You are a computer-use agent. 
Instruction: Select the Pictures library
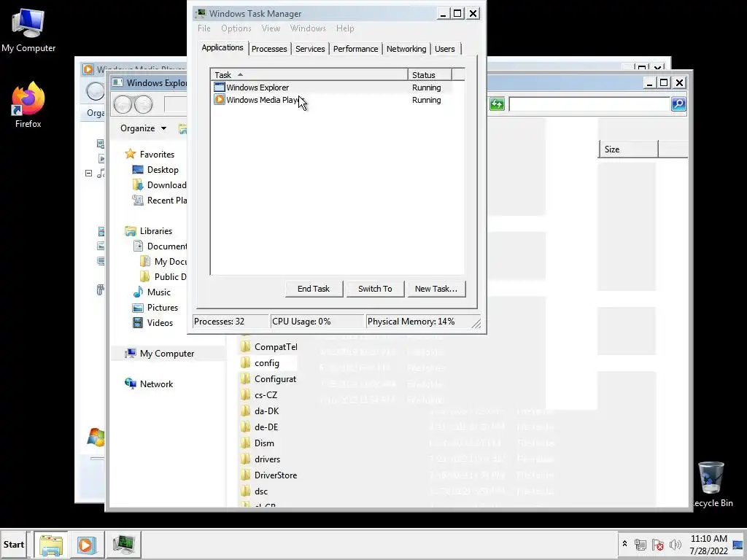click(x=155, y=308)
